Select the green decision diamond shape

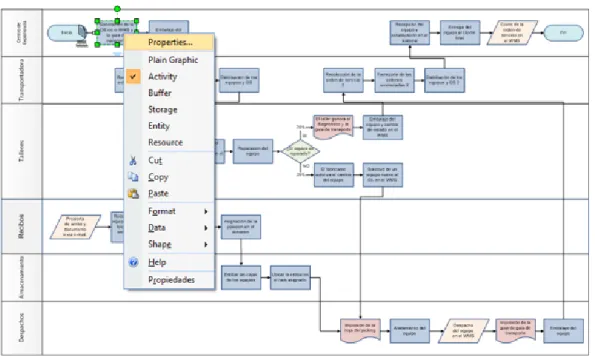click(301, 151)
